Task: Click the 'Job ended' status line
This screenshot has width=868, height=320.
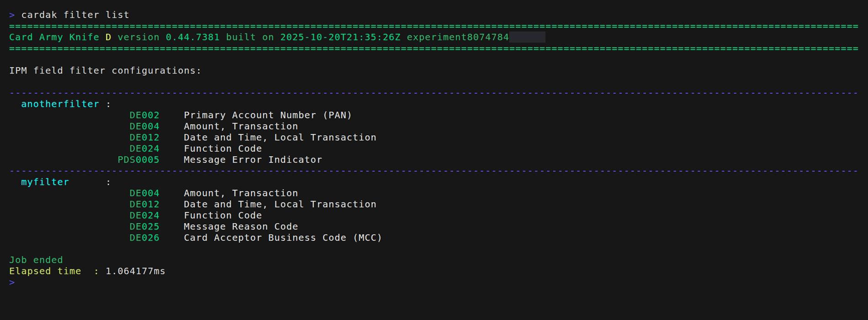Action: point(36,260)
